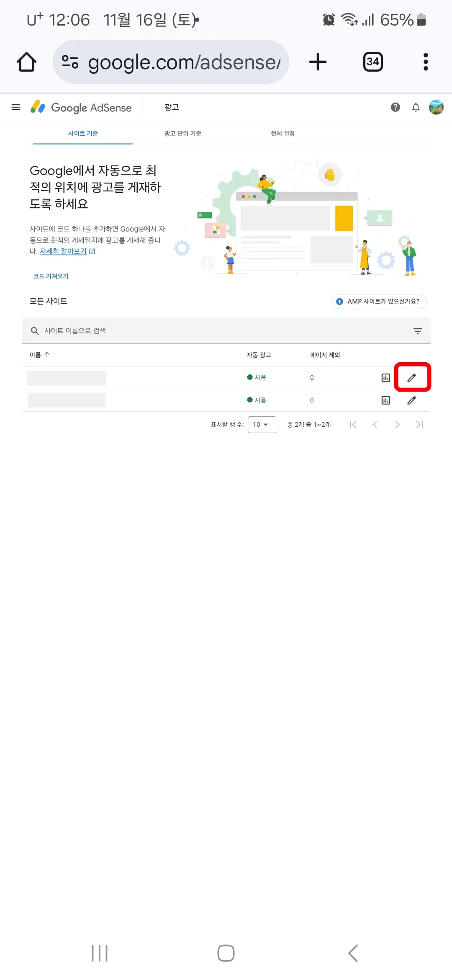Open the notifications bell
The image size is (452, 980).
coord(416,108)
